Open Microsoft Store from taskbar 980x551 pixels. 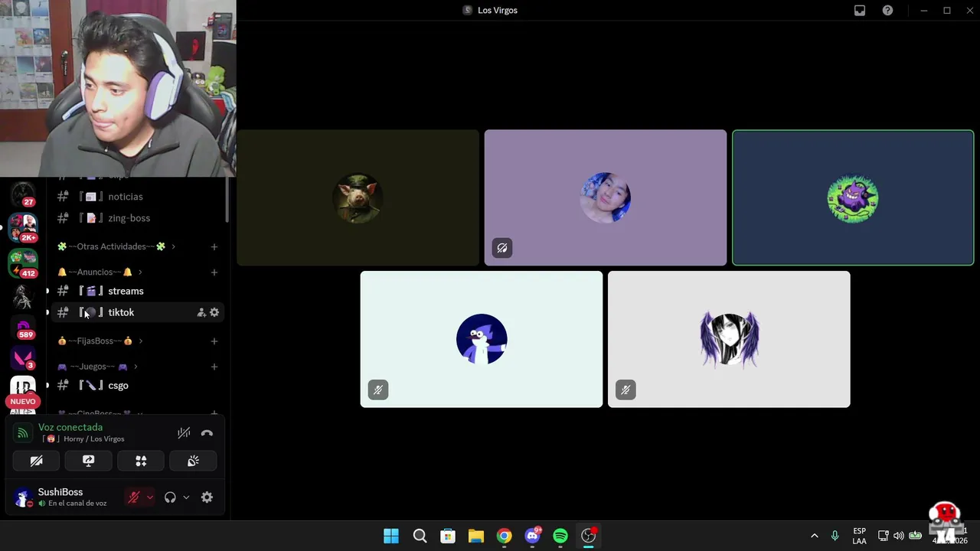point(448,536)
